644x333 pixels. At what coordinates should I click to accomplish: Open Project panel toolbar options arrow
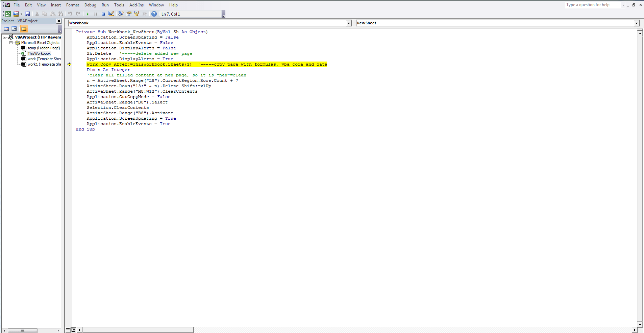coord(60,29)
